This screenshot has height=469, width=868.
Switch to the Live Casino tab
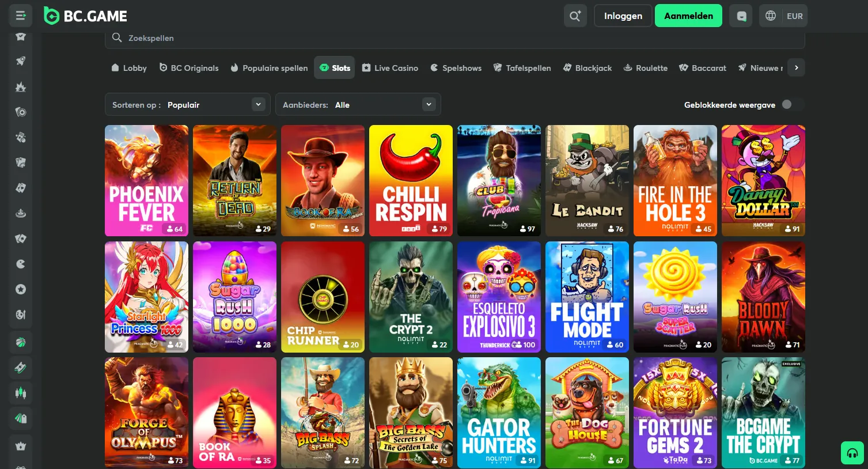click(390, 67)
